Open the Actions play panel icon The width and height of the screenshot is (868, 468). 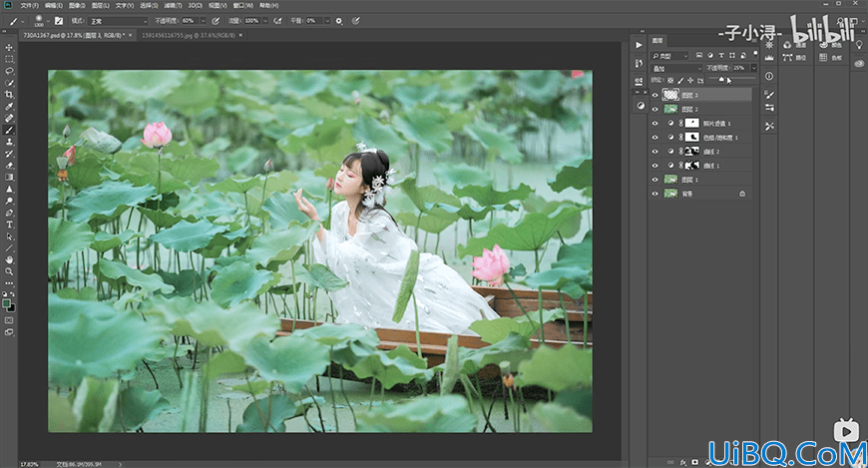tap(639, 45)
